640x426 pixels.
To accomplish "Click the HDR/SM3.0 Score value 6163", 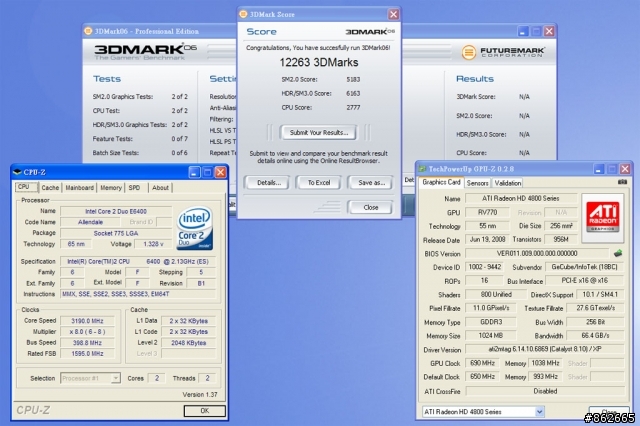I will coord(353,93).
